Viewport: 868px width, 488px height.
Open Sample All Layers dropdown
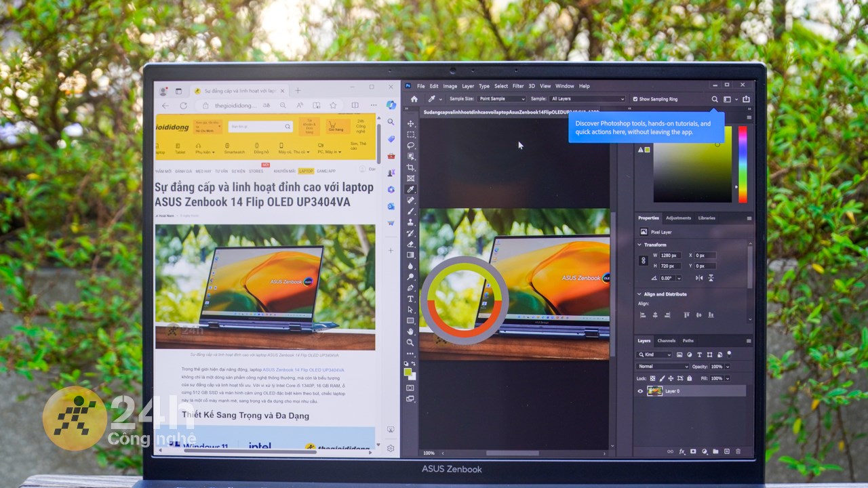pos(587,99)
